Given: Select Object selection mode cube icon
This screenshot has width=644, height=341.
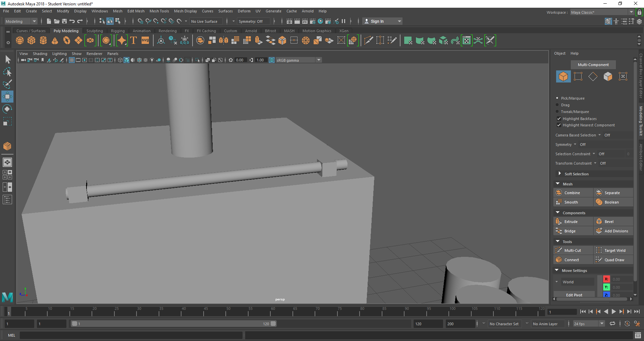Looking at the screenshot, I should click(x=563, y=76).
